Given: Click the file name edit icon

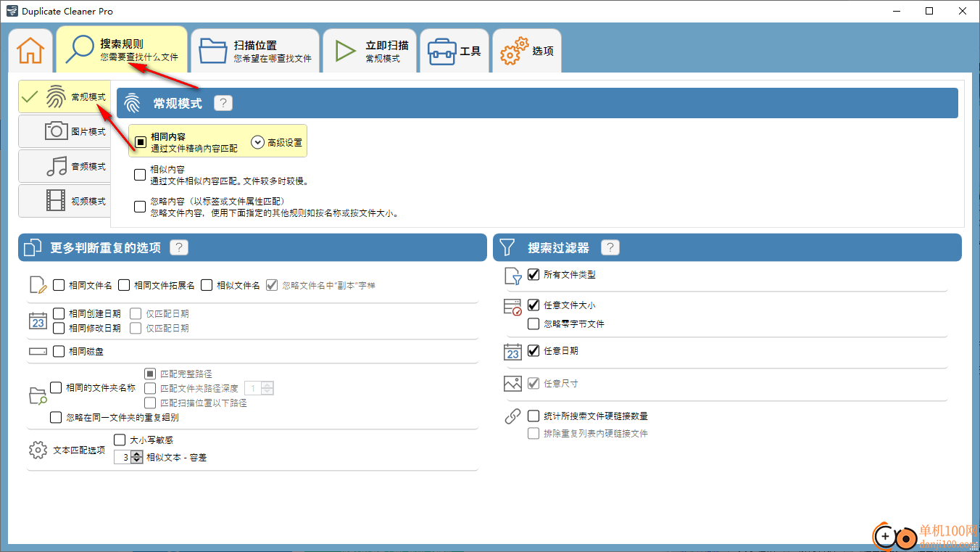Looking at the screenshot, I should pos(38,285).
